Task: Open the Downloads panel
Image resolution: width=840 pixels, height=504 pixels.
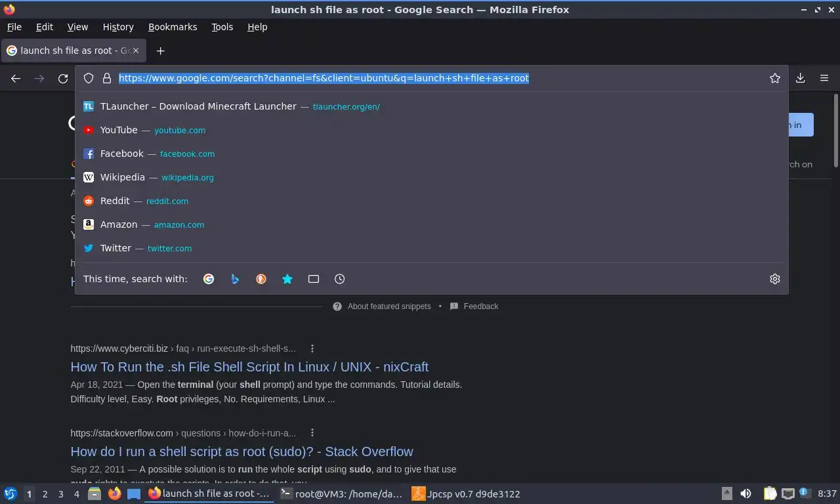Action: coord(801,78)
